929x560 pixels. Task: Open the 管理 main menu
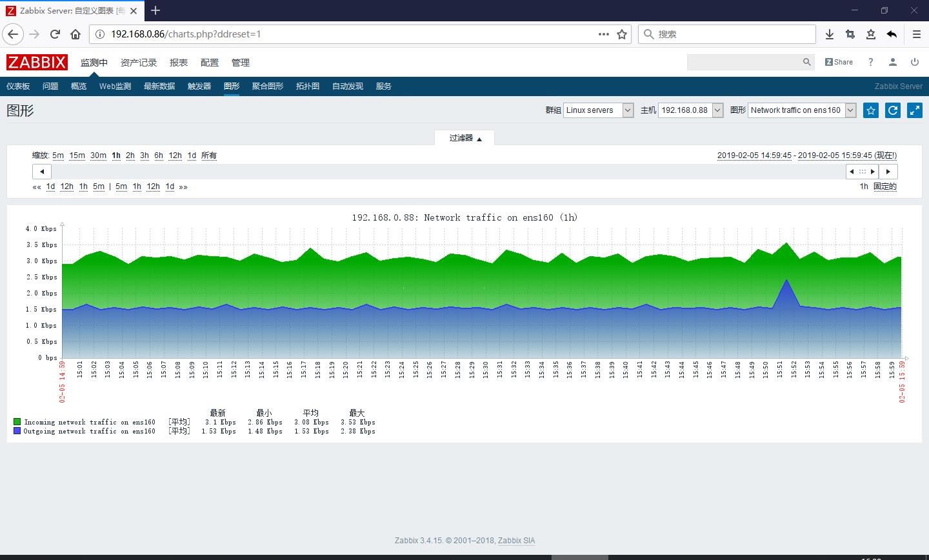pos(241,63)
